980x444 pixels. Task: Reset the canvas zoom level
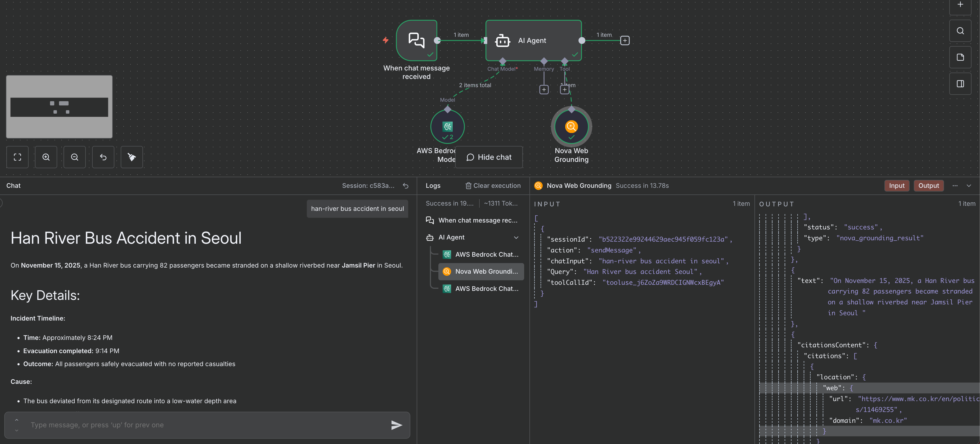103,157
